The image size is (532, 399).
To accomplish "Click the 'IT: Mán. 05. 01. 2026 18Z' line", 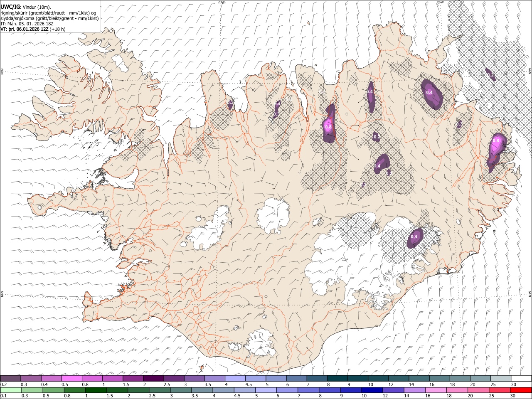I will [x=27, y=24].
